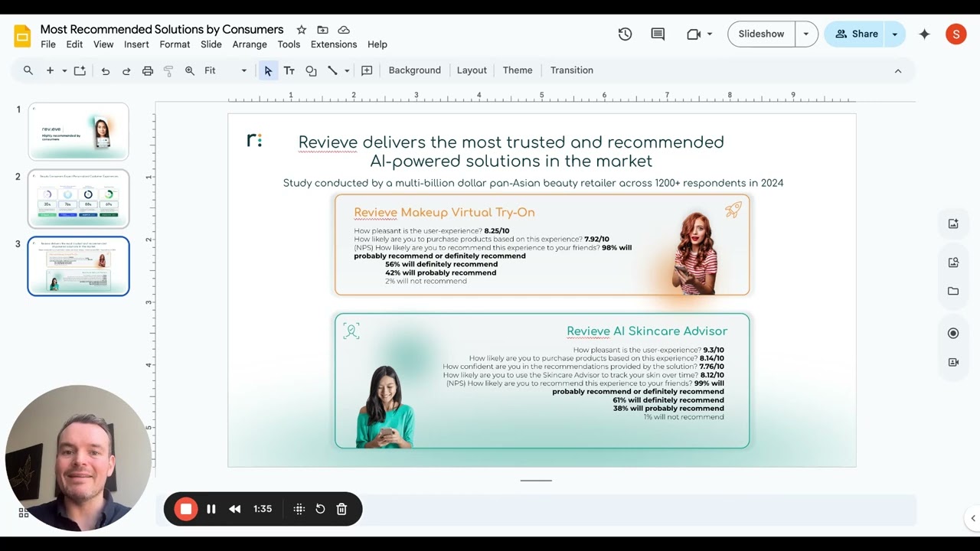Collapse the toolbar with the chevron

(x=898, y=70)
